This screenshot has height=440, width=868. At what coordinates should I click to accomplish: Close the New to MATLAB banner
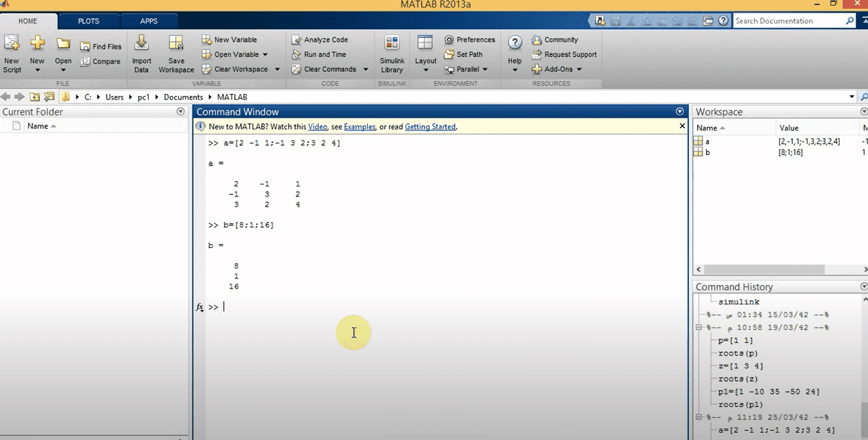(682, 126)
